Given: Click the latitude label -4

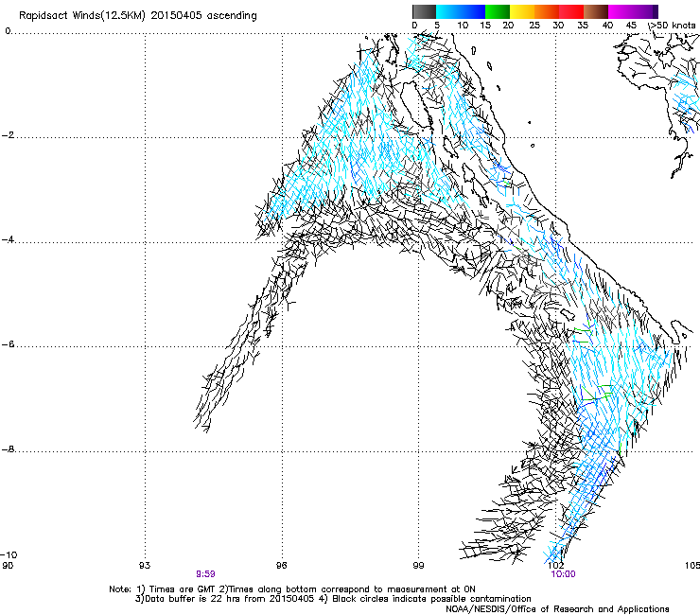Looking at the screenshot, I should [9, 239].
